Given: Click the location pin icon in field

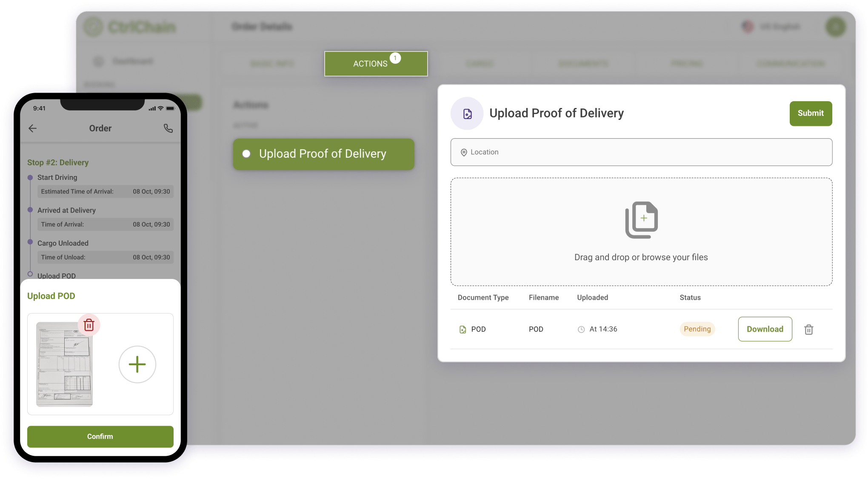Looking at the screenshot, I should [464, 152].
